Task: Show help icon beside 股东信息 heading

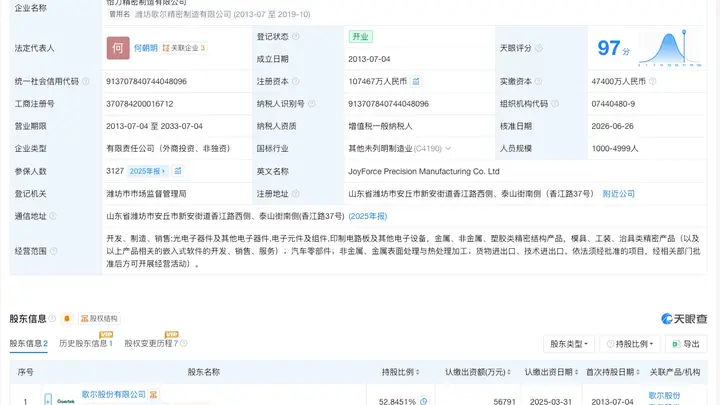Action: tap(52, 318)
